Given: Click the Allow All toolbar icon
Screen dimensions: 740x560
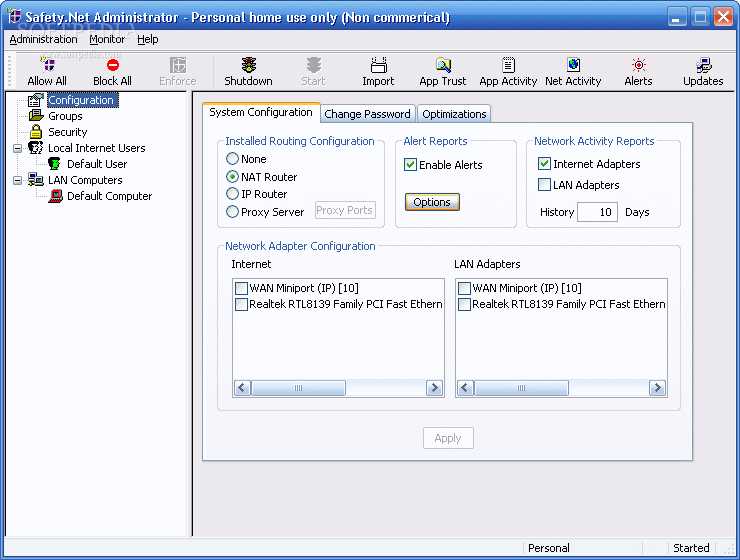Looking at the screenshot, I should 48,65.
